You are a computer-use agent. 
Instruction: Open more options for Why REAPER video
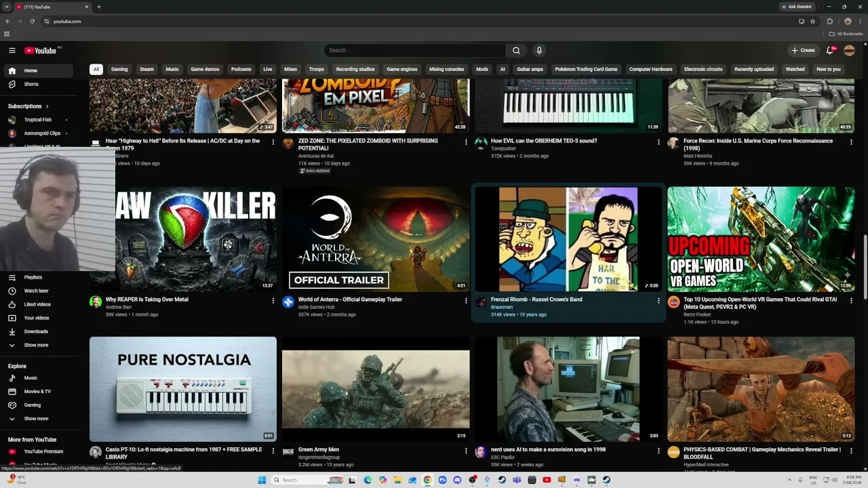coord(273,300)
